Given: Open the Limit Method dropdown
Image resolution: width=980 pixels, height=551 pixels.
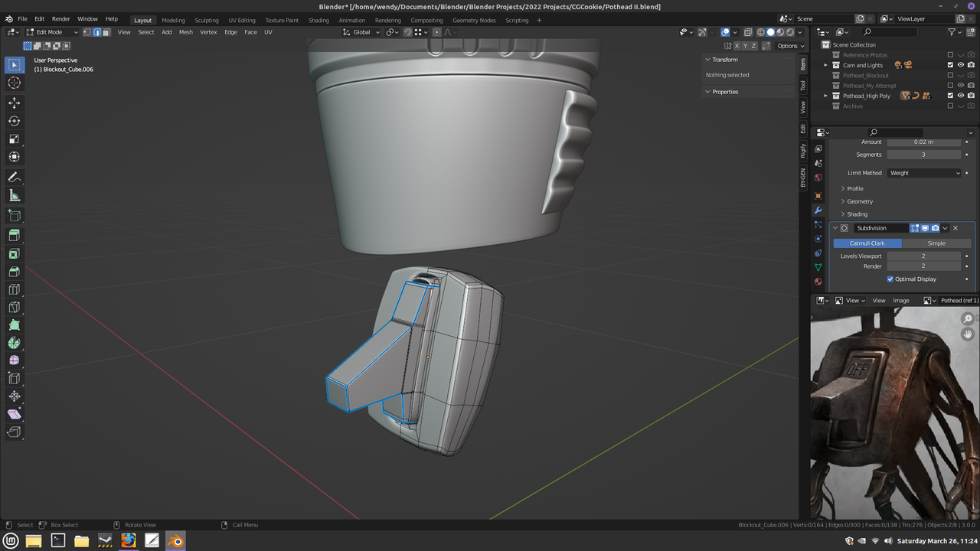Looking at the screenshot, I should (924, 172).
